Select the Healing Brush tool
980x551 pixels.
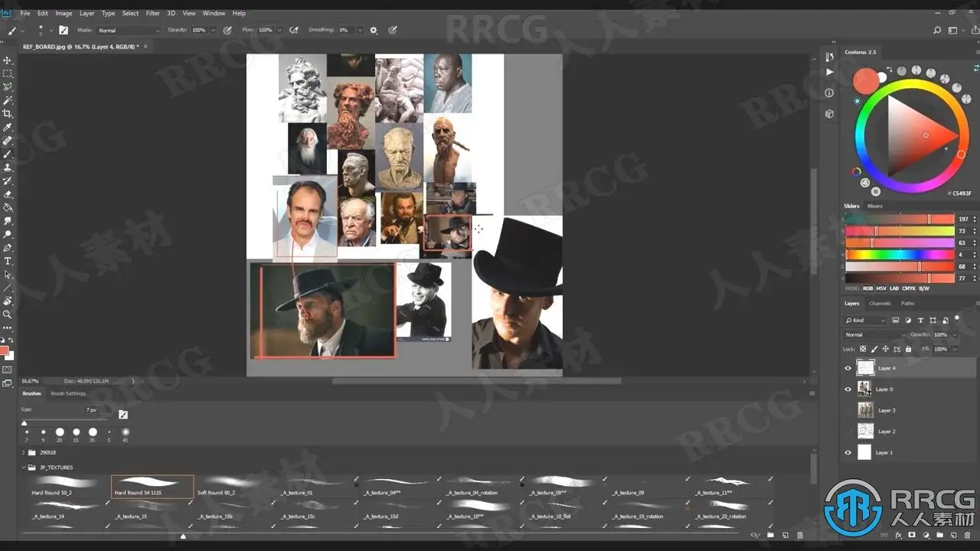[8, 141]
